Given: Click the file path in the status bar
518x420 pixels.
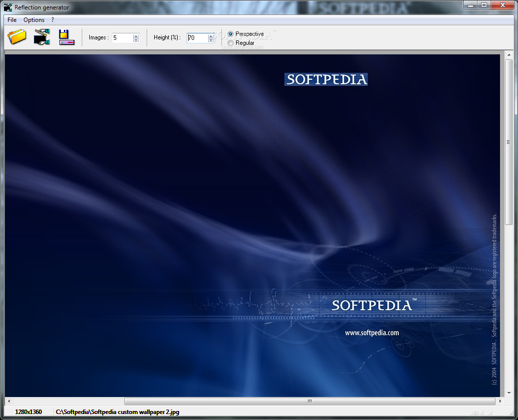Looking at the screenshot, I should [117, 412].
